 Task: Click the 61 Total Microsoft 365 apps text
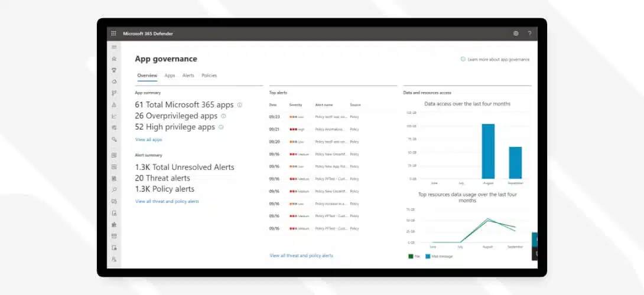(x=184, y=105)
